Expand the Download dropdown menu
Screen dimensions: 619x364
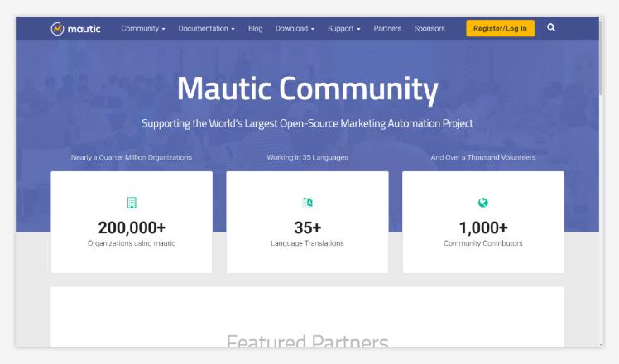pos(295,28)
